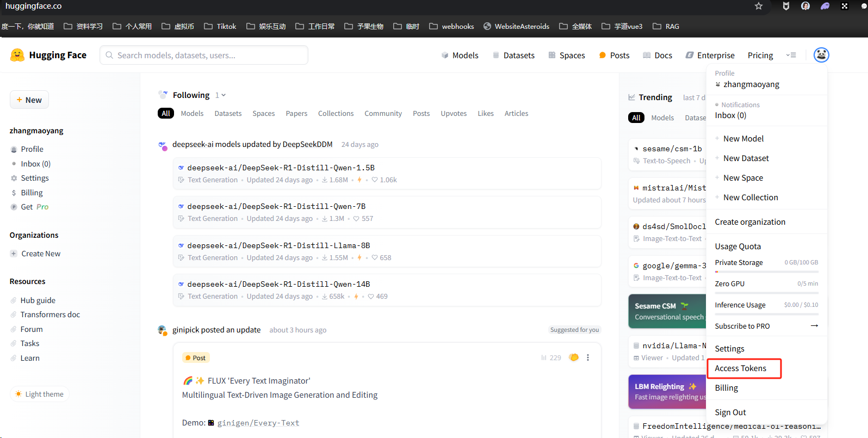Open deepseek-ai/DeepSeek-R1-Distill-Llama-8B model
Screen dimensions: 868x438
coord(278,245)
